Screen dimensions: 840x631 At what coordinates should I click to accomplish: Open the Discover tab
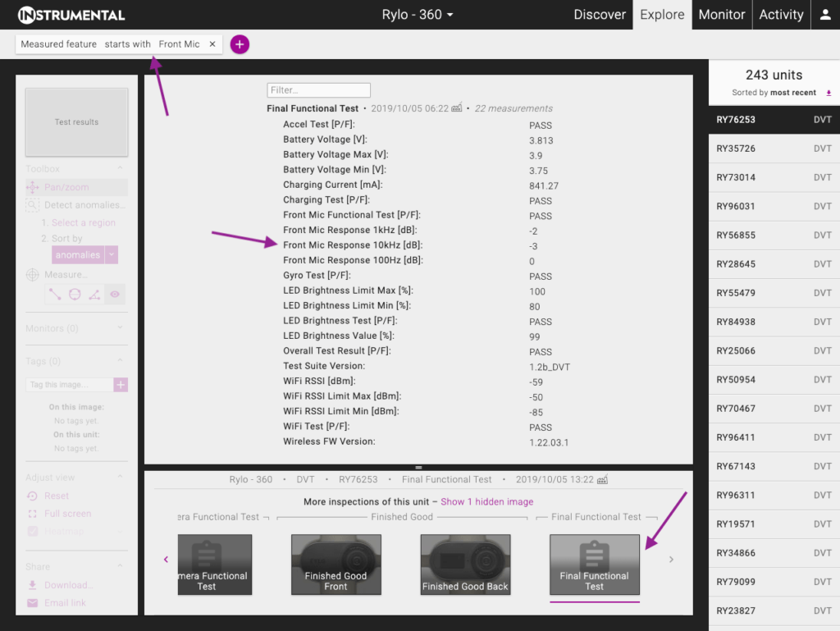click(x=600, y=15)
